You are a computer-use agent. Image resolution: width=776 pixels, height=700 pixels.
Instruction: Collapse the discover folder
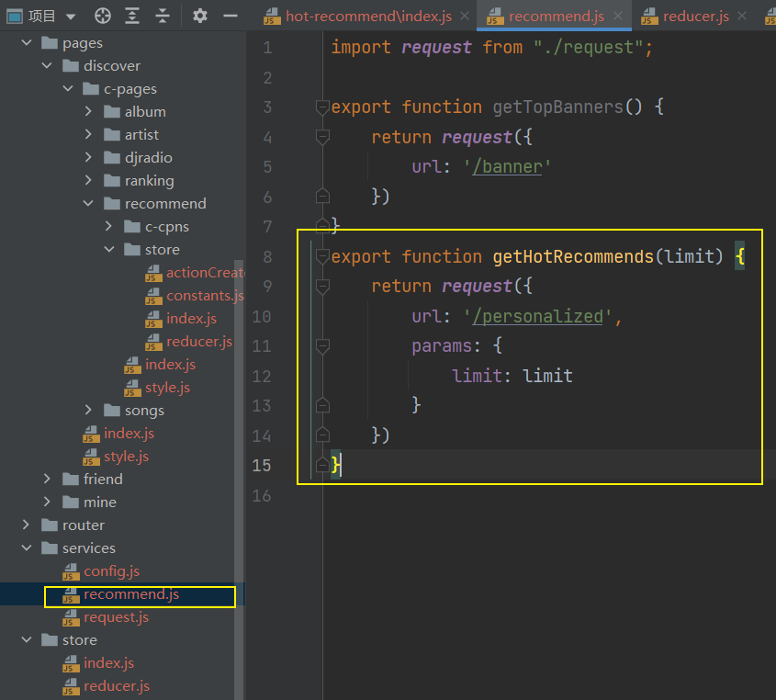tap(47, 65)
